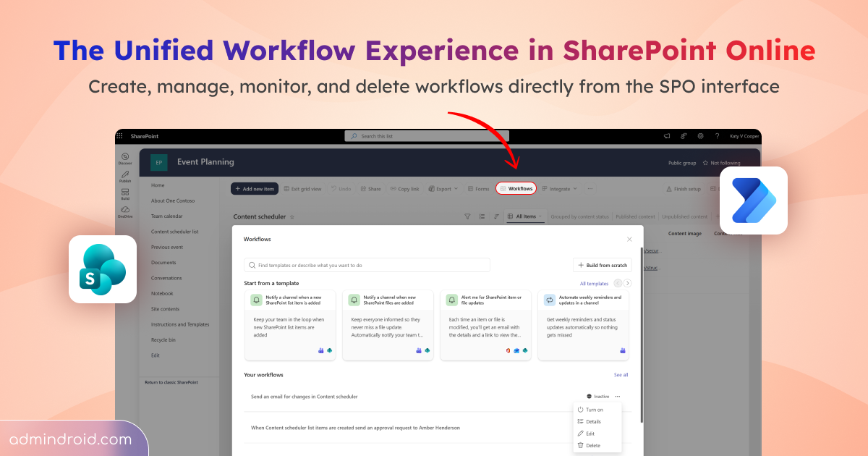Open the settings gear in top bar

700,136
